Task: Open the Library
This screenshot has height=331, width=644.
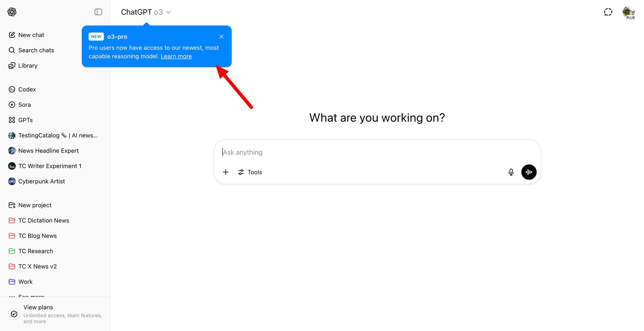Action: [x=55, y=66]
